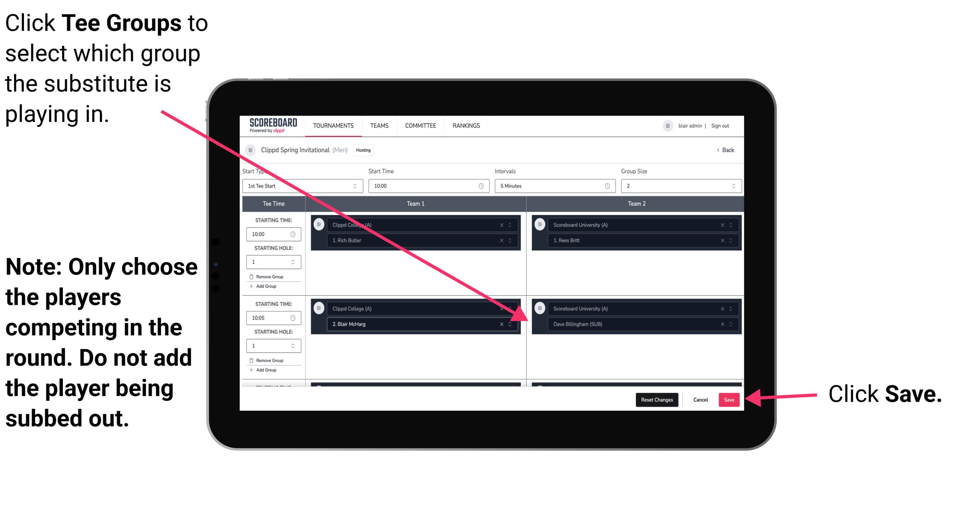Click Cancel button to discard changes
The width and height of the screenshot is (980, 527).
point(699,400)
